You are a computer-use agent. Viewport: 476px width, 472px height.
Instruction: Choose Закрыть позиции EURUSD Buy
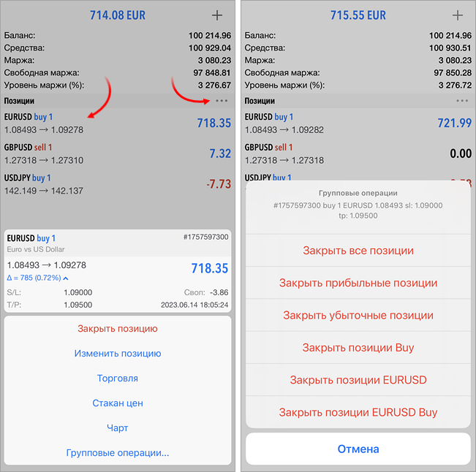point(358,412)
